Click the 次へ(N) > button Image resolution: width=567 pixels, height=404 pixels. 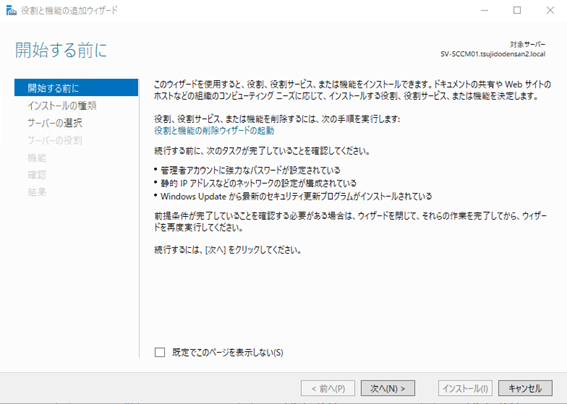coord(388,388)
